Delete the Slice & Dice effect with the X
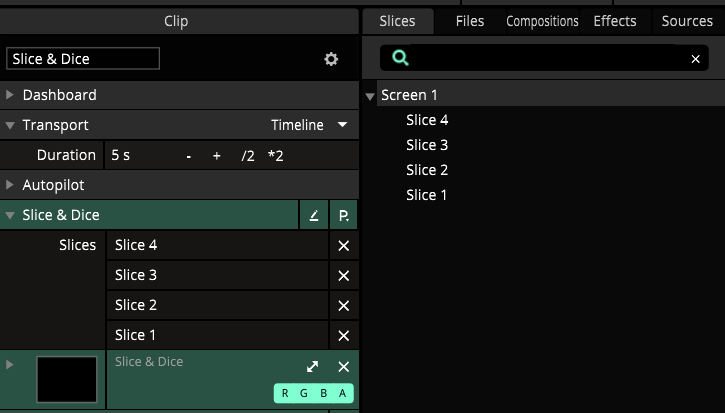725x413 pixels. pos(344,367)
